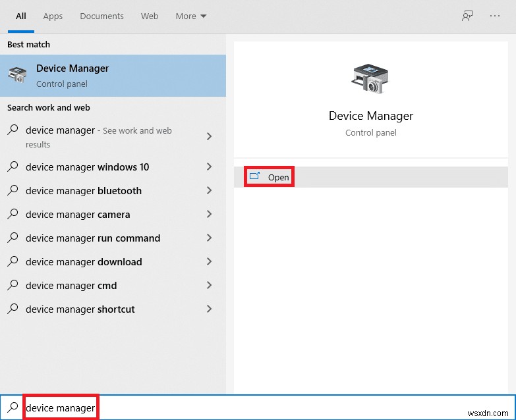The image size is (516, 420).
Task: Click Device Manager icon in best match
Action: point(18,76)
